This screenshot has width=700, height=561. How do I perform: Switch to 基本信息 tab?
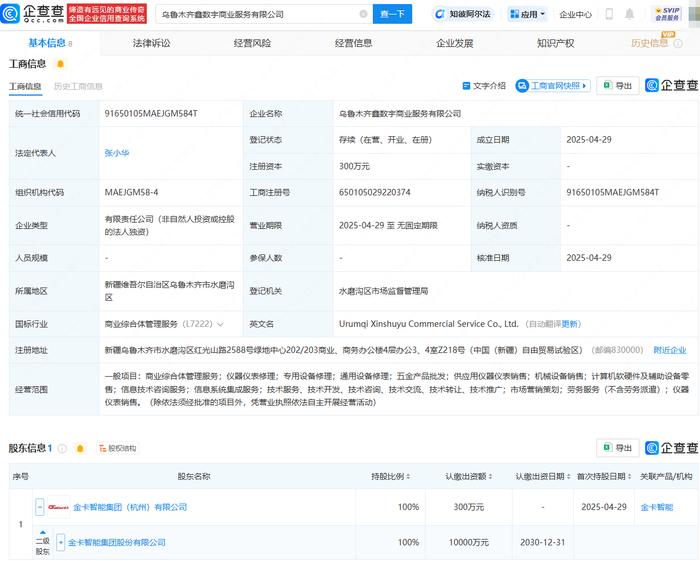coord(50,43)
